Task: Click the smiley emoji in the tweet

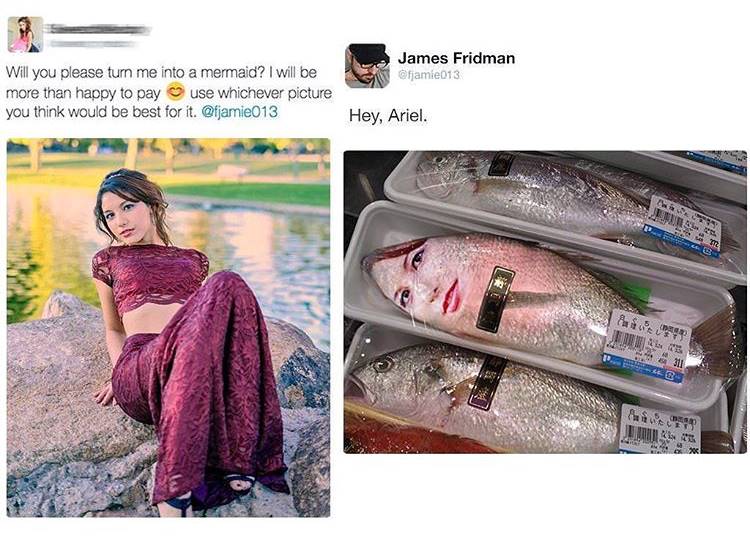Action: pos(175,92)
